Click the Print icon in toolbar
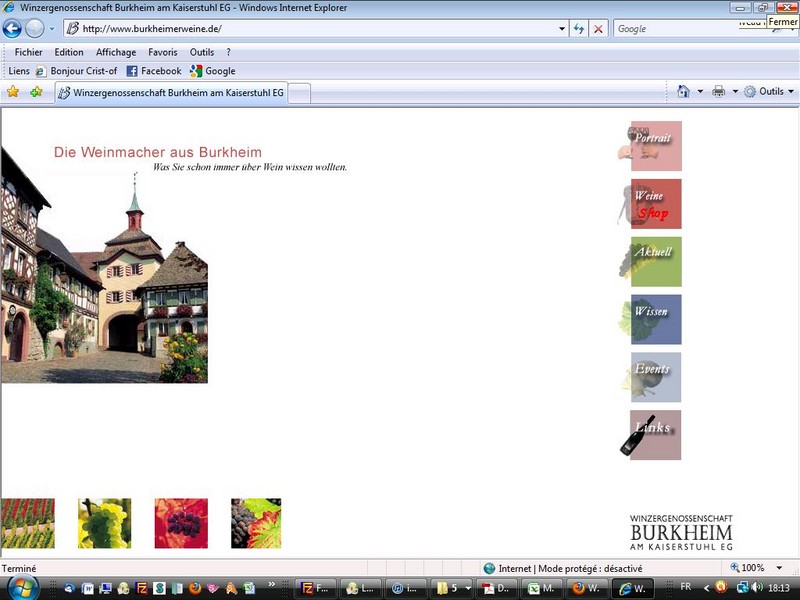The height and width of the screenshot is (600, 800). pos(718,91)
